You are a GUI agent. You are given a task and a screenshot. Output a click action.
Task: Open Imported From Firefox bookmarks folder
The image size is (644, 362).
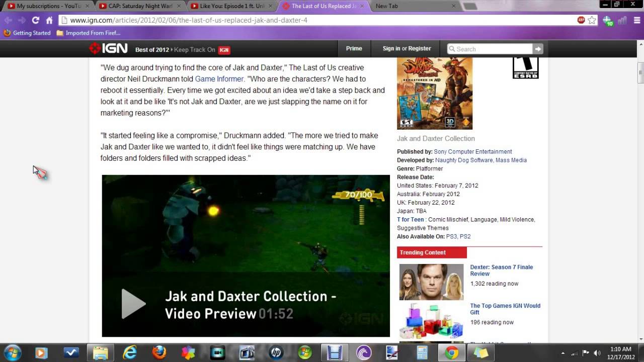pyautogui.click(x=88, y=33)
